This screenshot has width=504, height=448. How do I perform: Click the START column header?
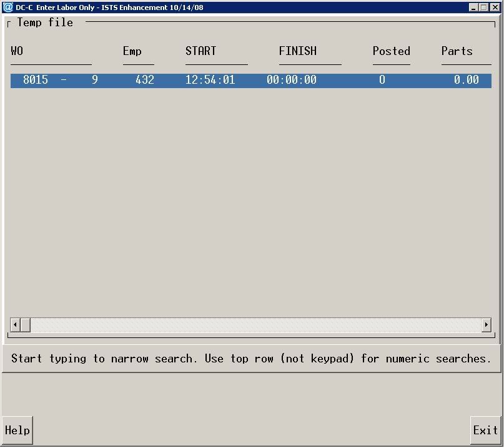(201, 51)
